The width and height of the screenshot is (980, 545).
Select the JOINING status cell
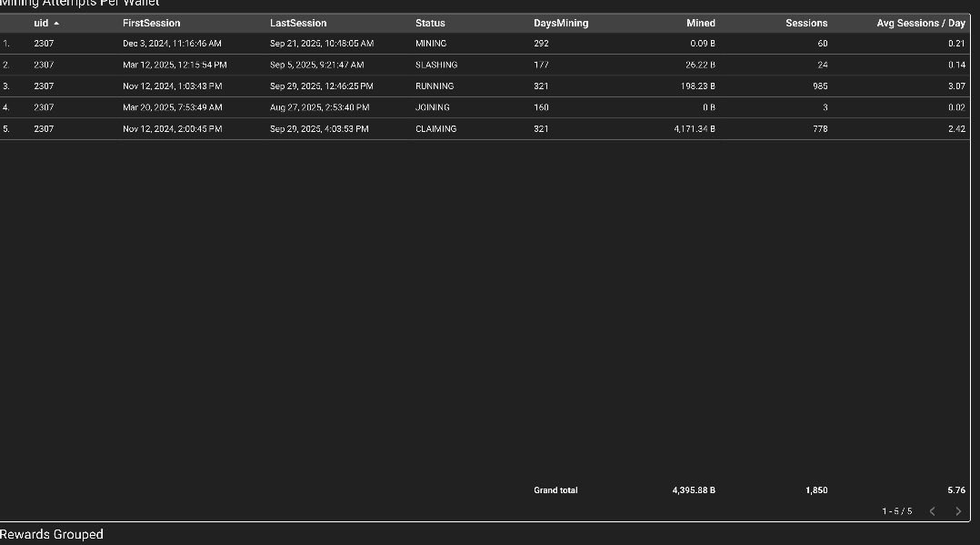433,107
